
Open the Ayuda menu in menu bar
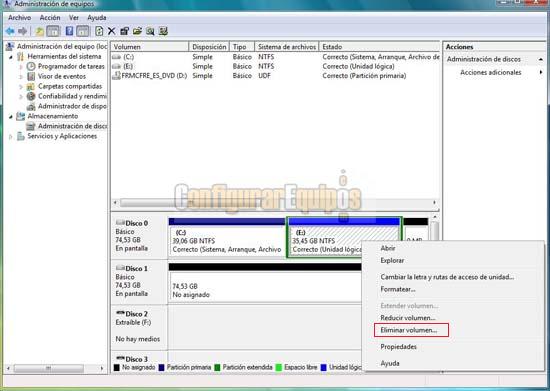pos(97,18)
